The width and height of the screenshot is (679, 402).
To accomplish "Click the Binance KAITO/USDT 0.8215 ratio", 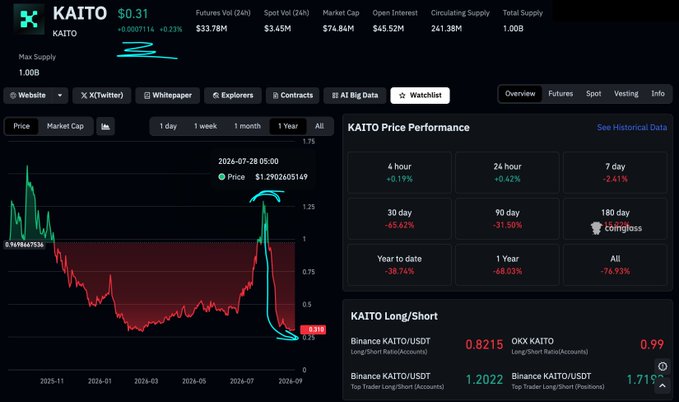I will coord(484,345).
